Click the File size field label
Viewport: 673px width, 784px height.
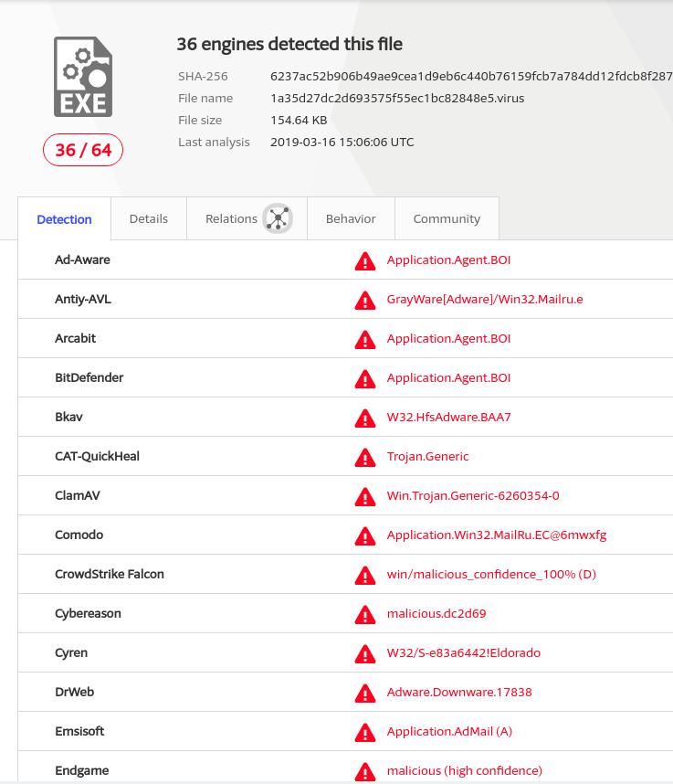(x=200, y=120)
